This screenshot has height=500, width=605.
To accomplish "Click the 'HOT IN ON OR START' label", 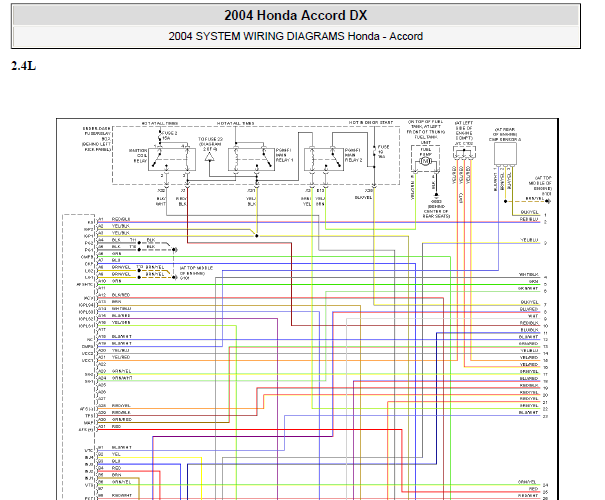I will [371, 122].
